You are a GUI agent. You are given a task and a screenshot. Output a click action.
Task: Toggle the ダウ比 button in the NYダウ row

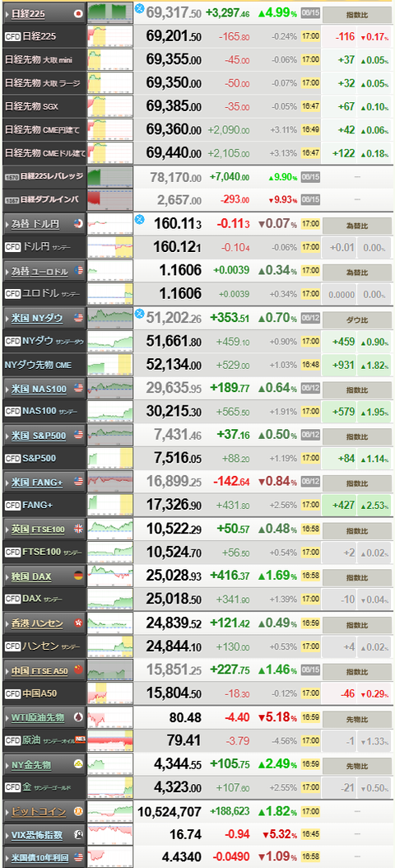click(x=356, y=320)
